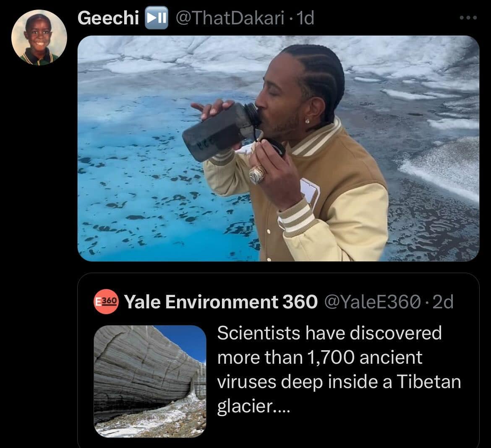Click the play-pause emoji beside Geechi
491x448 pixels.
(x=156, y=18)
